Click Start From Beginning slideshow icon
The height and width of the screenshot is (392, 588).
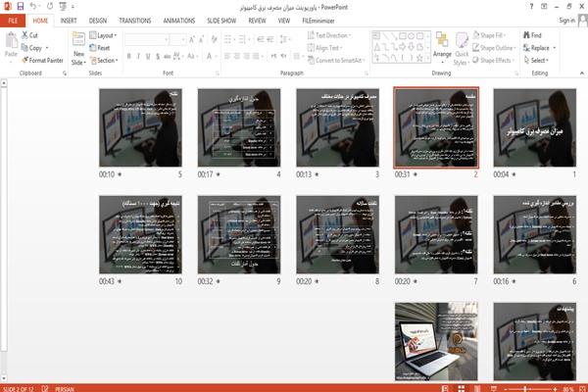[63, 7]
